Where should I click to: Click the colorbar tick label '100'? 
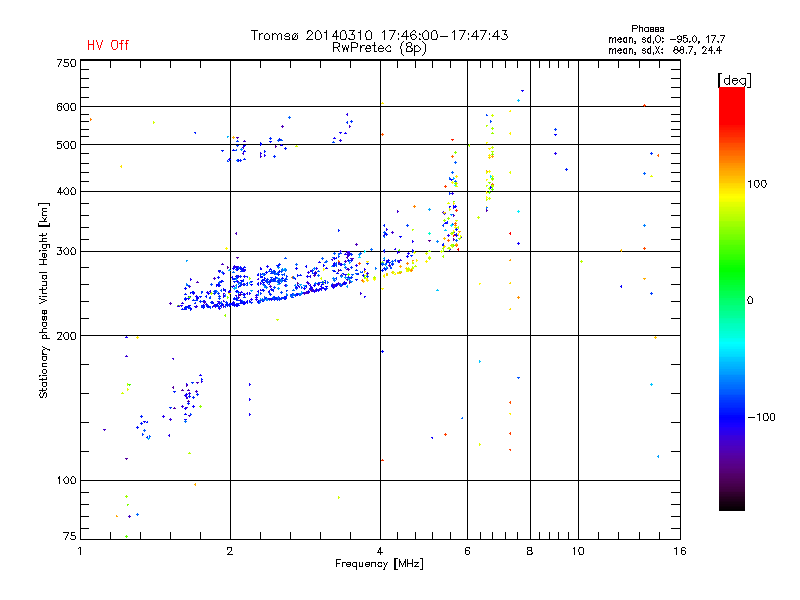tap(757, 184)
